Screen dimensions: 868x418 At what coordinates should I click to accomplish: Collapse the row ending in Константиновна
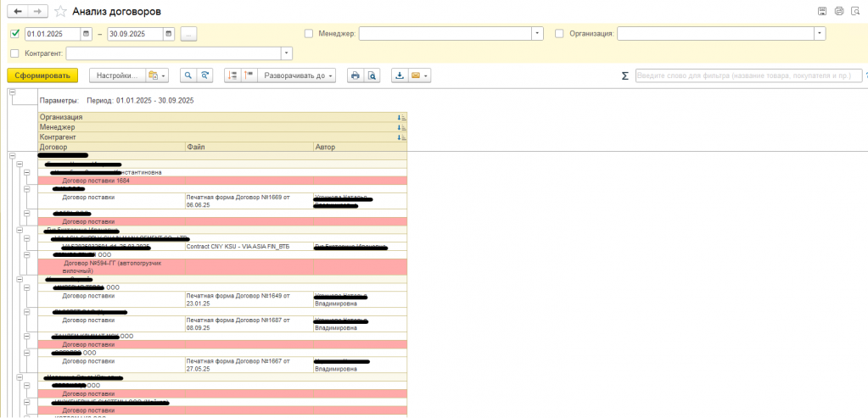tap(28, 172)
